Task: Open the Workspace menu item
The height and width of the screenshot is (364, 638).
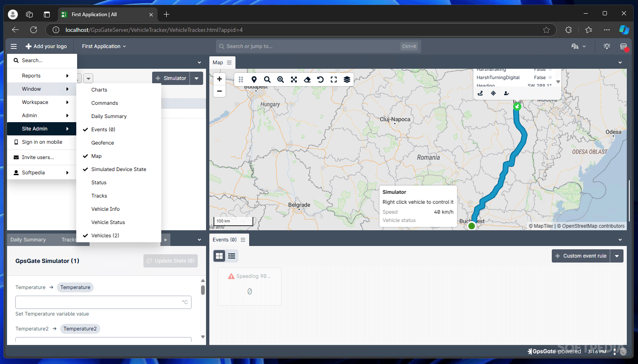Action: click(42, 102)
